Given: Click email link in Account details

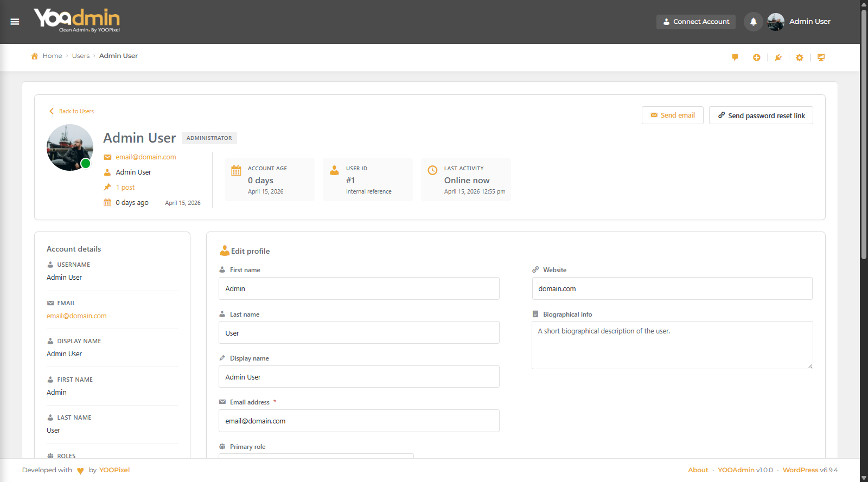Looking at the screenshot, I should tap(76, 316).
